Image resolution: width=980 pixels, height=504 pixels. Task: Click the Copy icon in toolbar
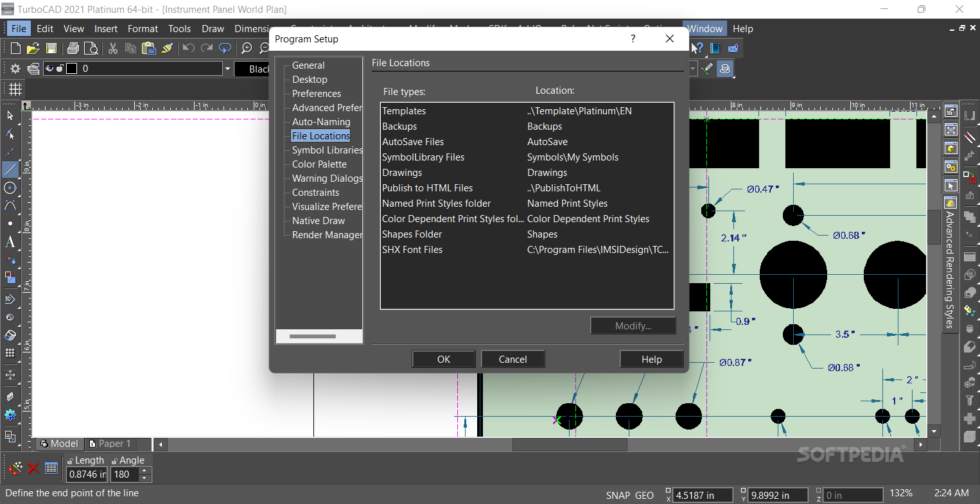(131, 48)
